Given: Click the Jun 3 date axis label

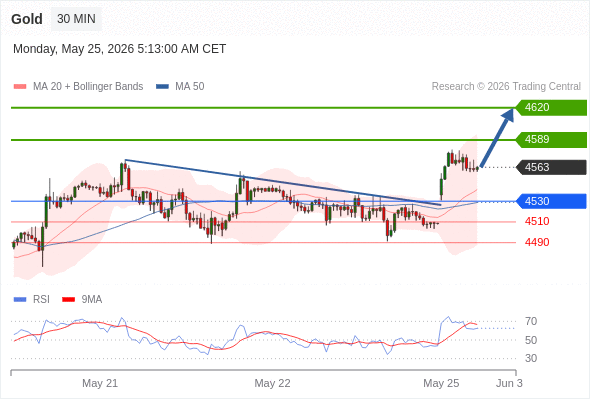Looking at the screenshot, I should [x=509, y=383].
